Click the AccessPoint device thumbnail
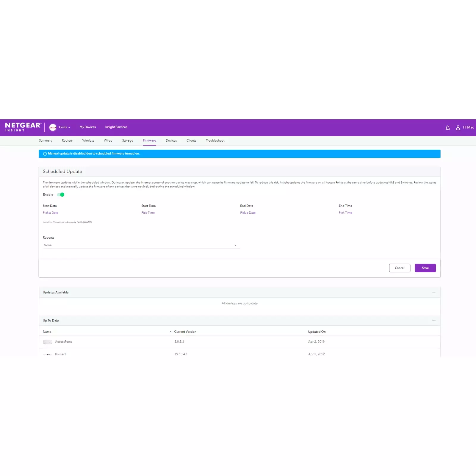 [x=48, y=342]
